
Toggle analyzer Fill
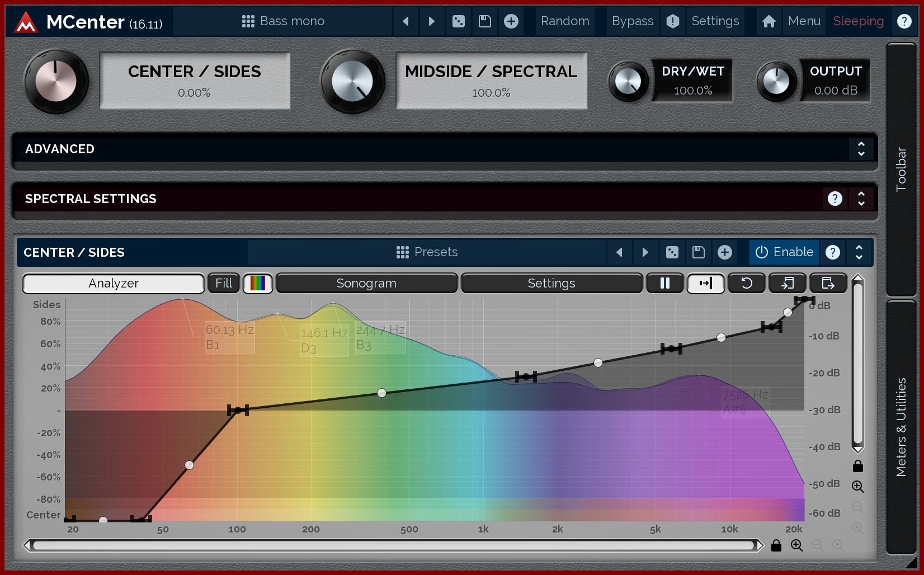[x=224, y=283]
